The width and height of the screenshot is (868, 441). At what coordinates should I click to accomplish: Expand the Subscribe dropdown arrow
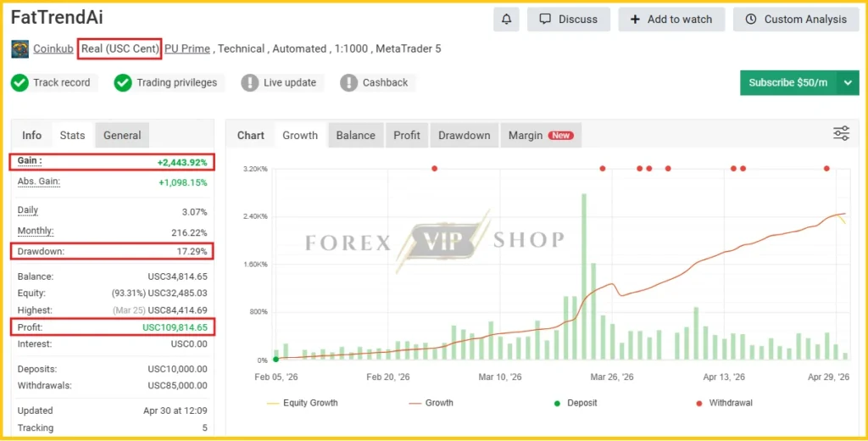[x=848, y=82]
